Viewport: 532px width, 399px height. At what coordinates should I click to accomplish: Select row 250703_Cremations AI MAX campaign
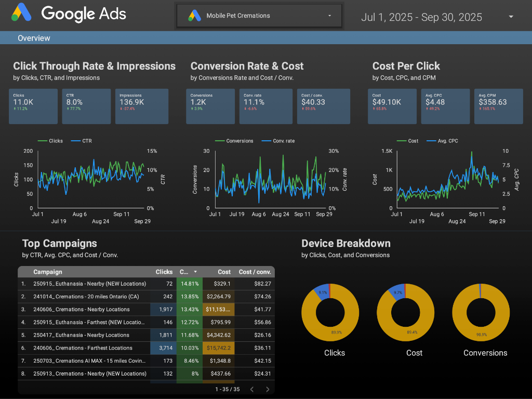[x=146, y=361]
